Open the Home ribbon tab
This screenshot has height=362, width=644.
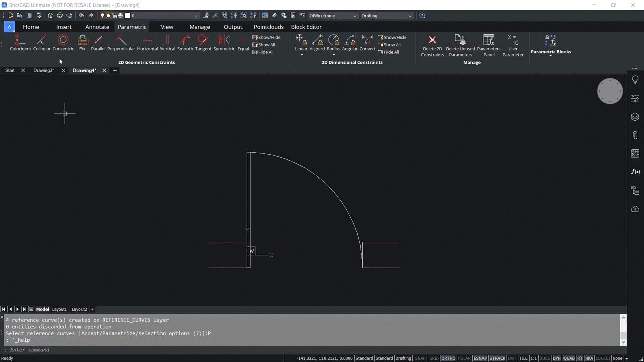31,27
